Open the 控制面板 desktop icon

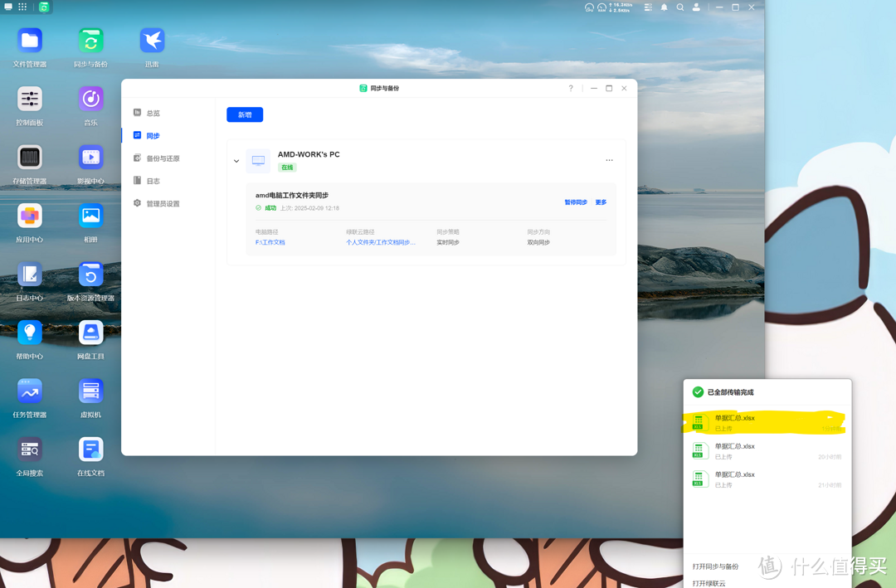tap(30, 100)
